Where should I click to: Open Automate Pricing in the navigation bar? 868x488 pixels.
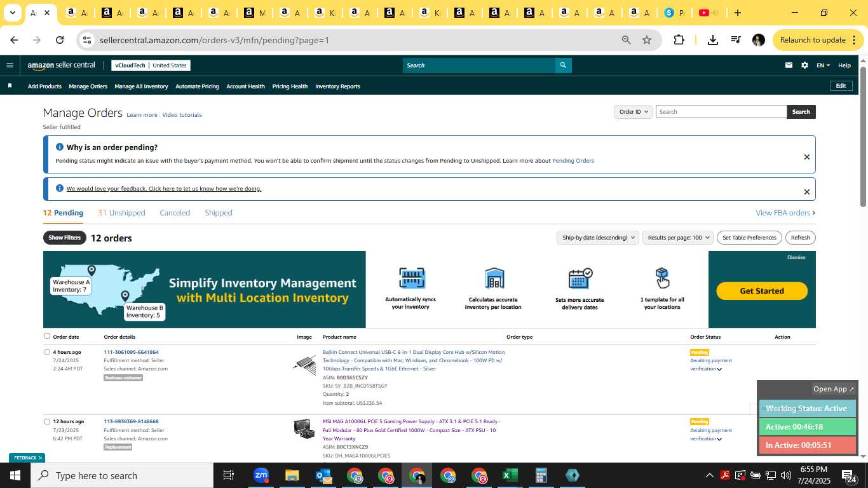coord(197,86)
